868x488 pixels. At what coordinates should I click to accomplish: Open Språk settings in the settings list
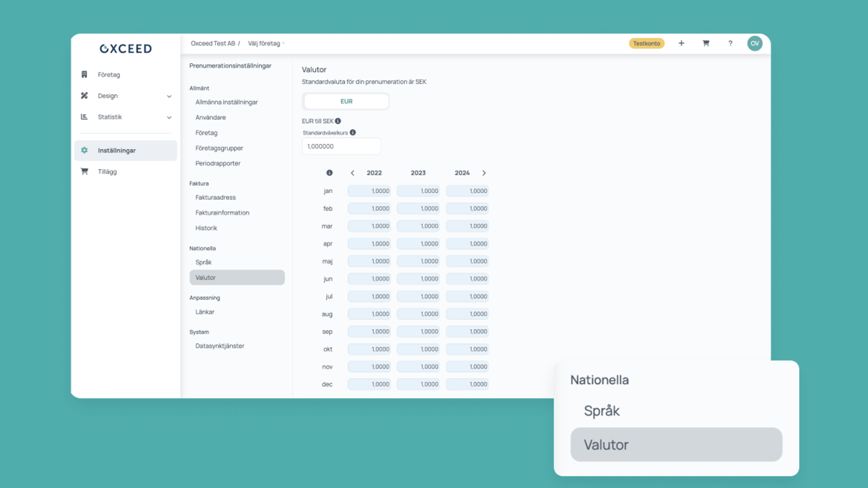pos(203,262)
